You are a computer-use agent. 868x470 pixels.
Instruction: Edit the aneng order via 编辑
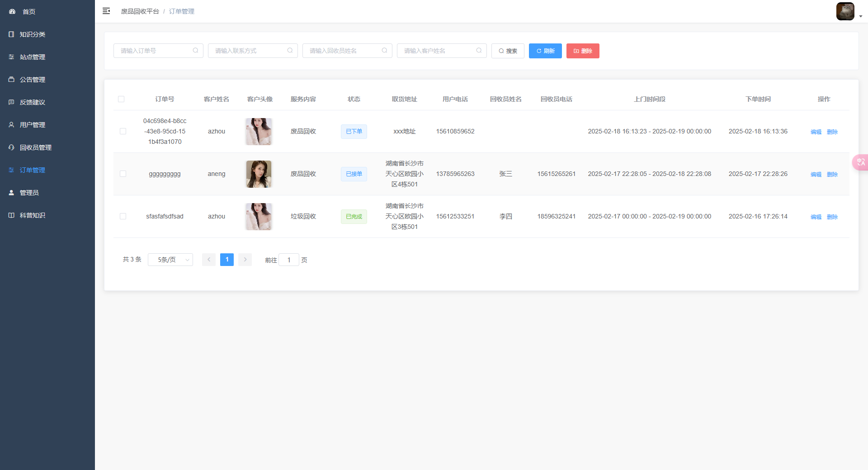816,174
